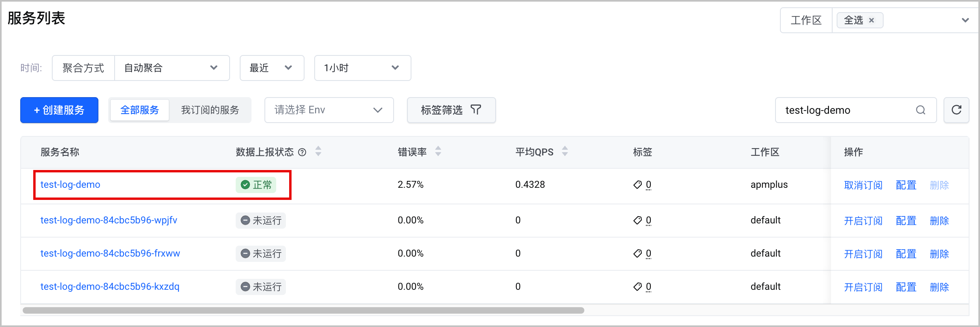
Task: Cancel subscription via 取消订阅 for test-log-demo
Action: [x=863, y=185]
